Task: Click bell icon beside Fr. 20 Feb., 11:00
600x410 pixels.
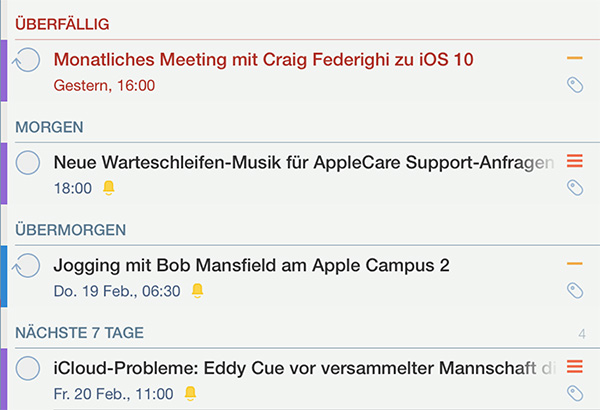Action: pyautogui.click(x=190, y=394)
